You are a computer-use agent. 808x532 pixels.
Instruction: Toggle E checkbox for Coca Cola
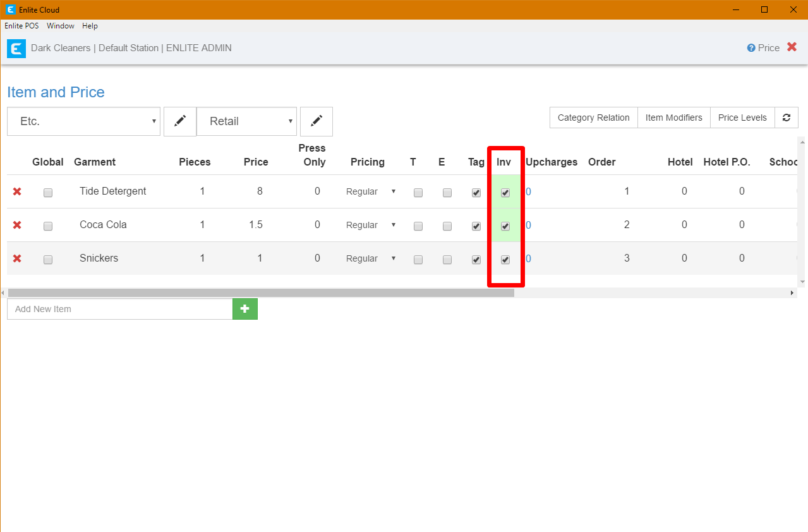(x=447, y=226)
